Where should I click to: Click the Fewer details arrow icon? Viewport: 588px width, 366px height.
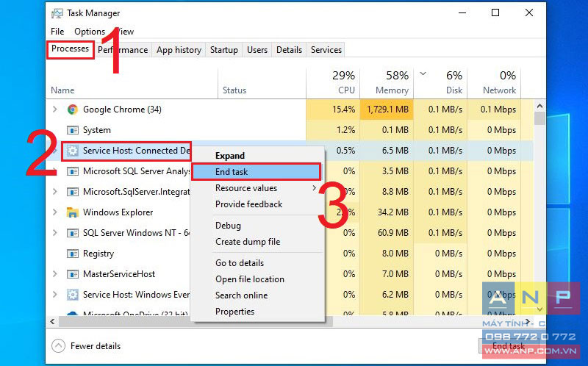(58, 345)
